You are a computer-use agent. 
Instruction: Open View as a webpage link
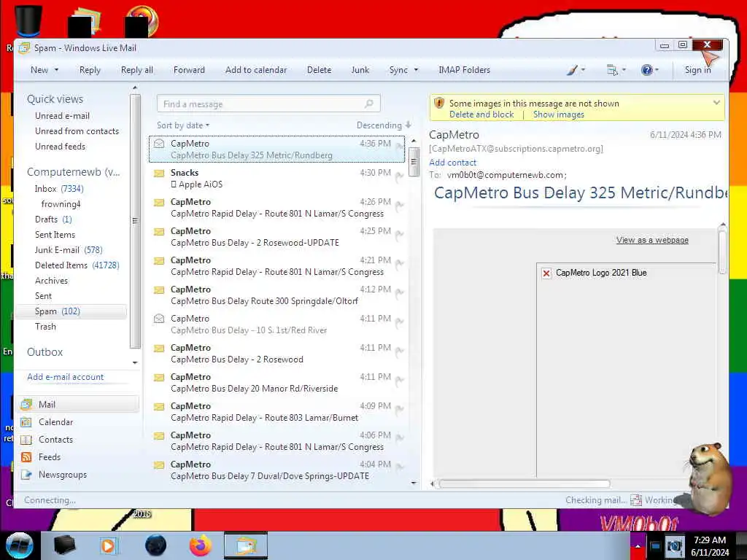tap(652, 240)
